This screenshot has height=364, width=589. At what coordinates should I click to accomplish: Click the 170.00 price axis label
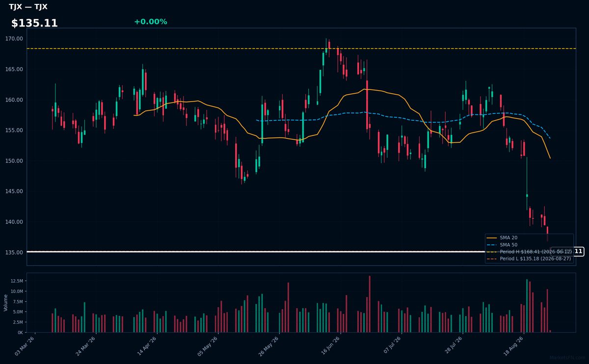[x=14, y=39]
